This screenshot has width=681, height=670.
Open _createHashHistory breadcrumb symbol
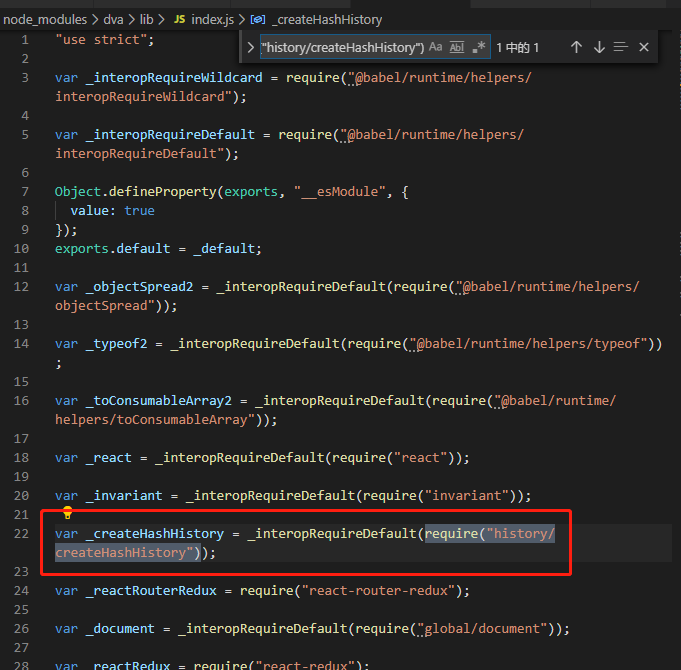pos(327,20)
